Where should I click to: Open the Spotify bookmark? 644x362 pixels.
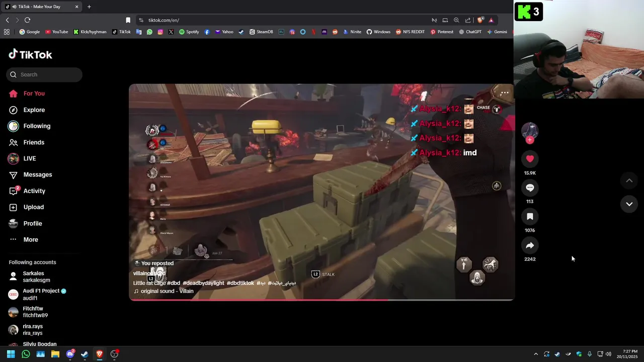pyautogui.click(x=189, y=32)
